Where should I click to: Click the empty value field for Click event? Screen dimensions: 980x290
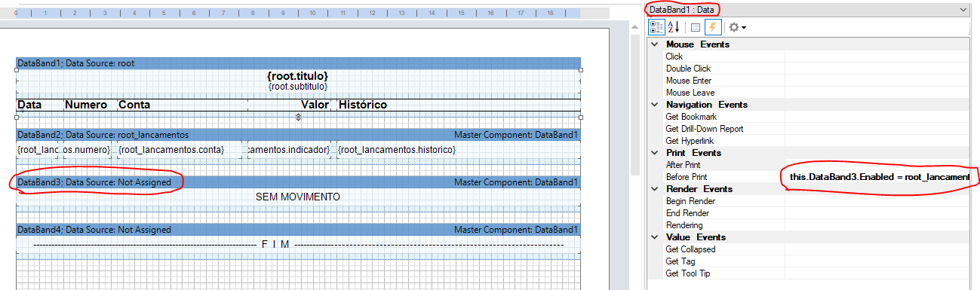878,56
